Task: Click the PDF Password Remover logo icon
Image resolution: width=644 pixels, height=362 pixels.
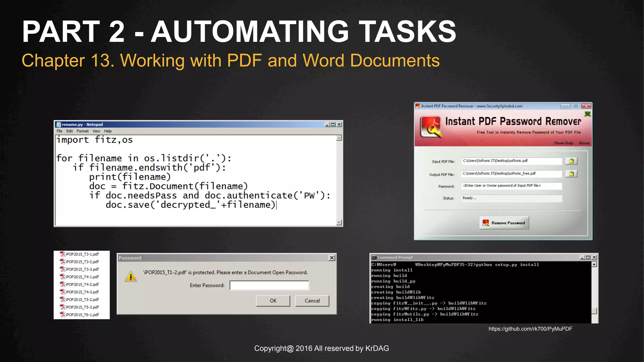Action: coord(431,127)
